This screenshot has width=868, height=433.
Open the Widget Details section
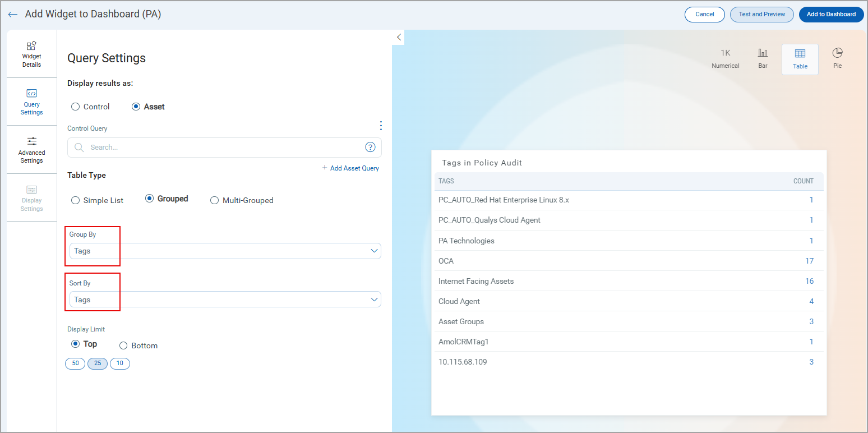(31, 54)
